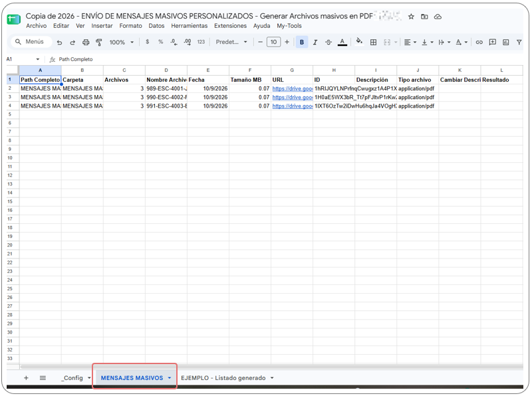
Task: Expand the merge cells options arrow
Action: [x=396, y=43]
